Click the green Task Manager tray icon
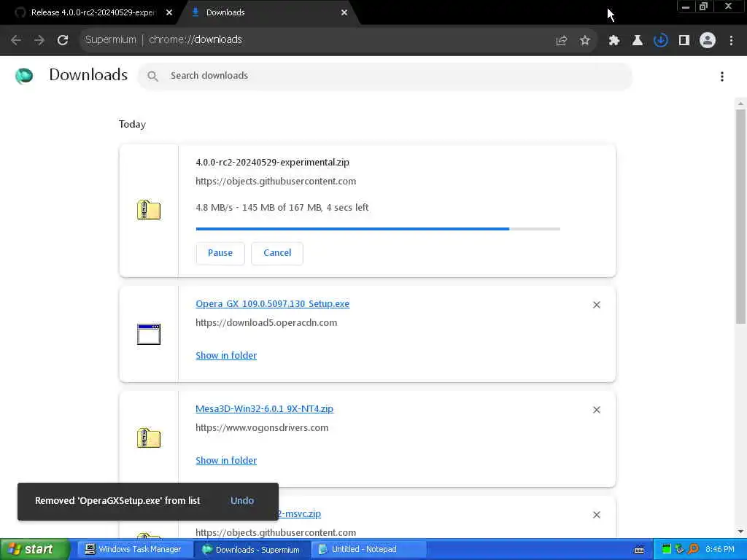 pyautogui.click(x=666, y=550)
